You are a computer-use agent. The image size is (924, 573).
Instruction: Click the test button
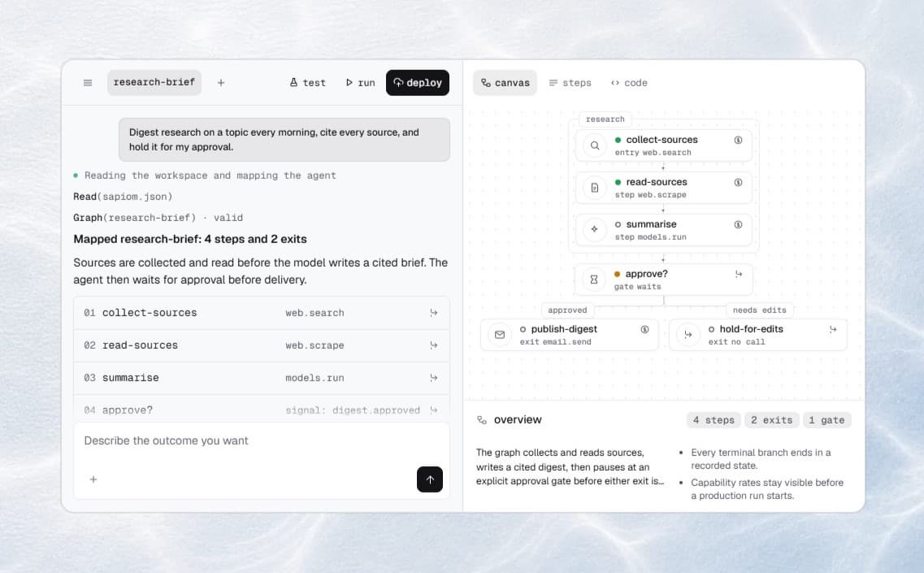308,83
